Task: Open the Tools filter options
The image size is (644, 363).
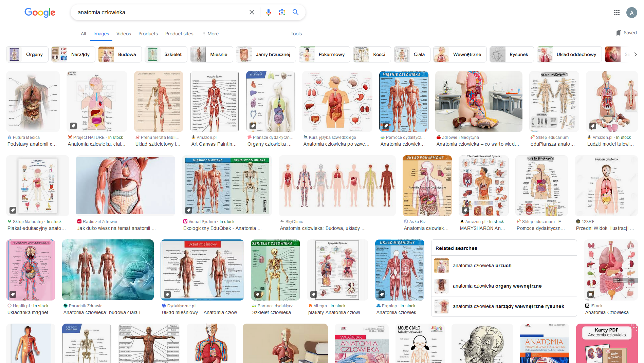Action: (296, 34)
